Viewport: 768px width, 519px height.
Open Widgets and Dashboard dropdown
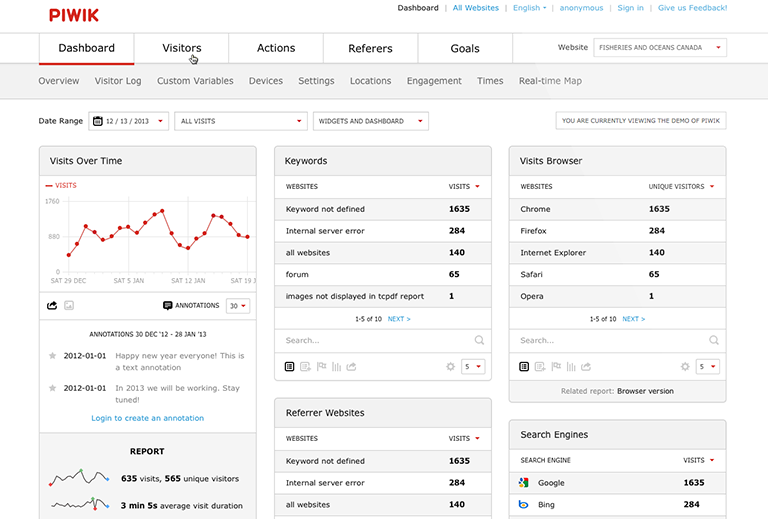[x=371, y=121]
